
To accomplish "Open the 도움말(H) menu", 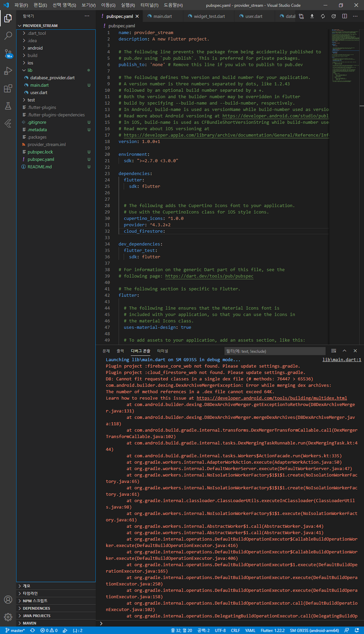I will [173, 5].
